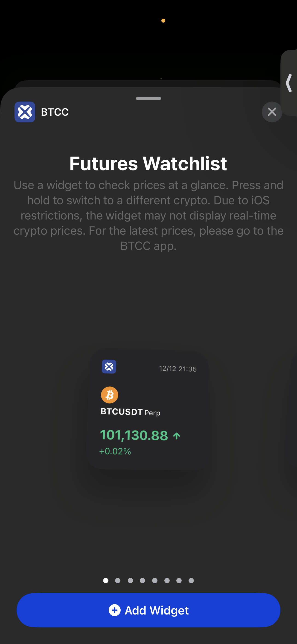Image resolution: width=297 pixels, height=644 pixels.
Task: Select the last page indicator dot
Action: 191,580
